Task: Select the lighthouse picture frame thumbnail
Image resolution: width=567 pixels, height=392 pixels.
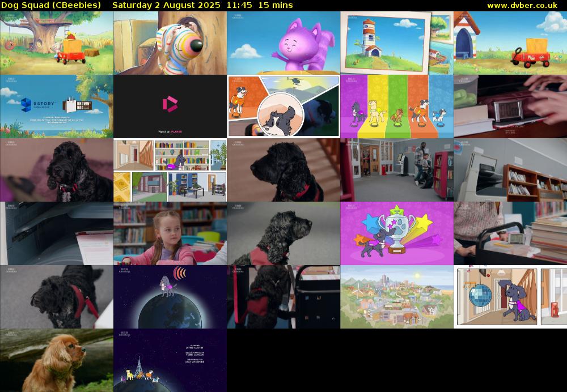Action: click(x=397, y=43)
